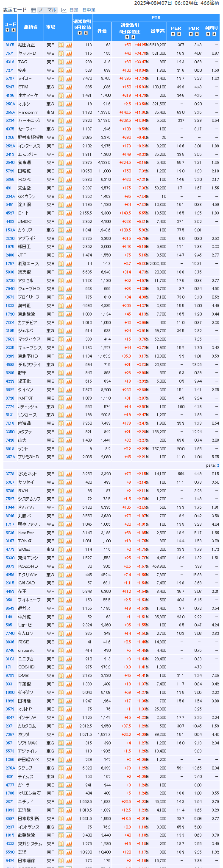Select stock name マックハウス
Screen dimensions: 223x868
(29, 339)
